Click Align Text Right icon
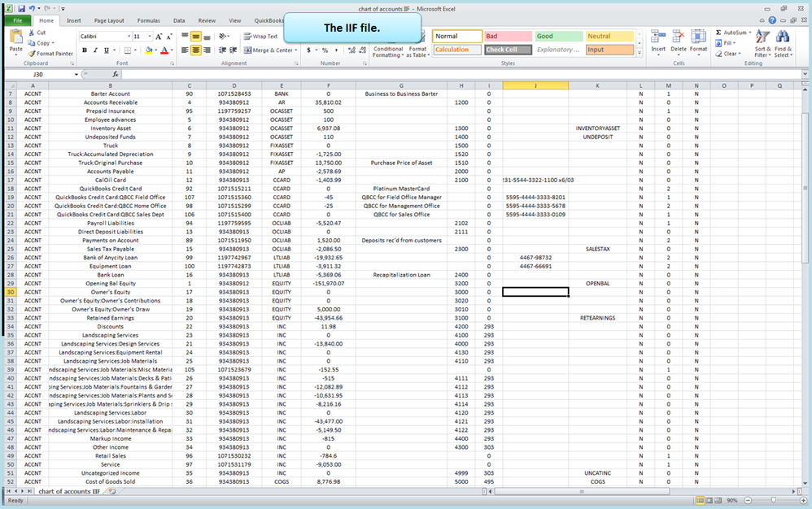This screenshot has height=509, width=812. click(x=207, y=50)
